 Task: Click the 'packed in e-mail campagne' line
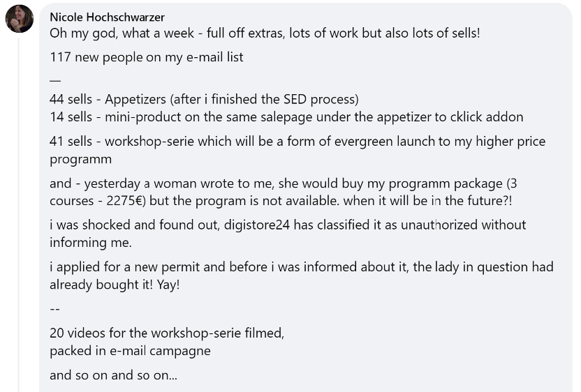pos(130,351)
